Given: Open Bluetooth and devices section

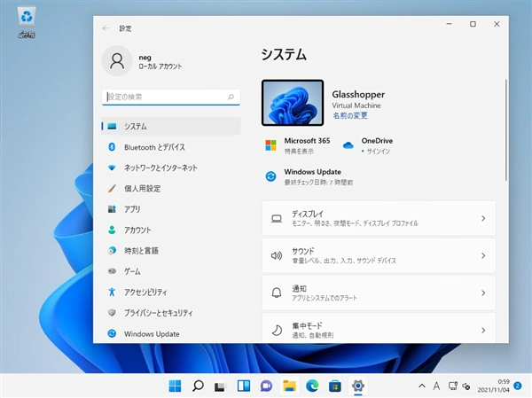Looking at the screenshot, I should (x=170, y=147).
